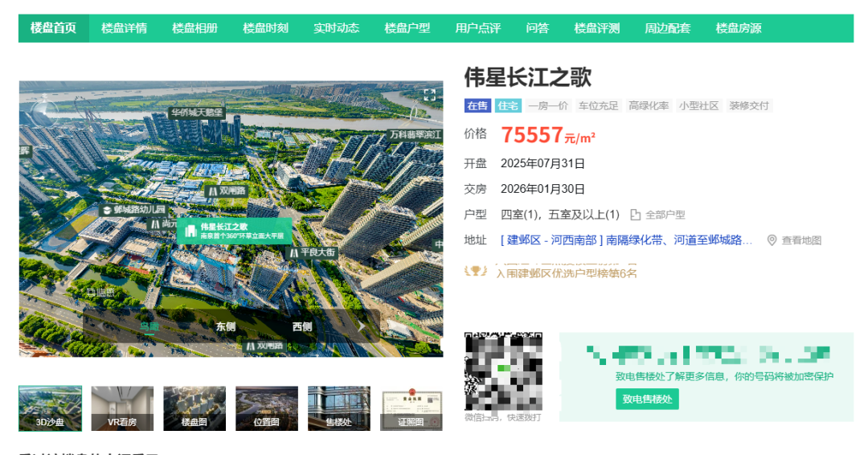The width and height of the screenshot is (868, 455).
Task: Click the compass globe icon on map
Action: 45,109
